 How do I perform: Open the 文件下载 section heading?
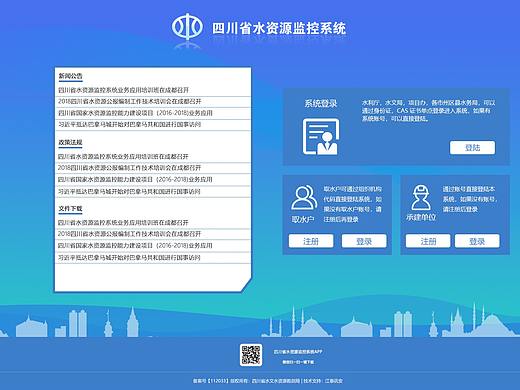click(x=70, y=209)
